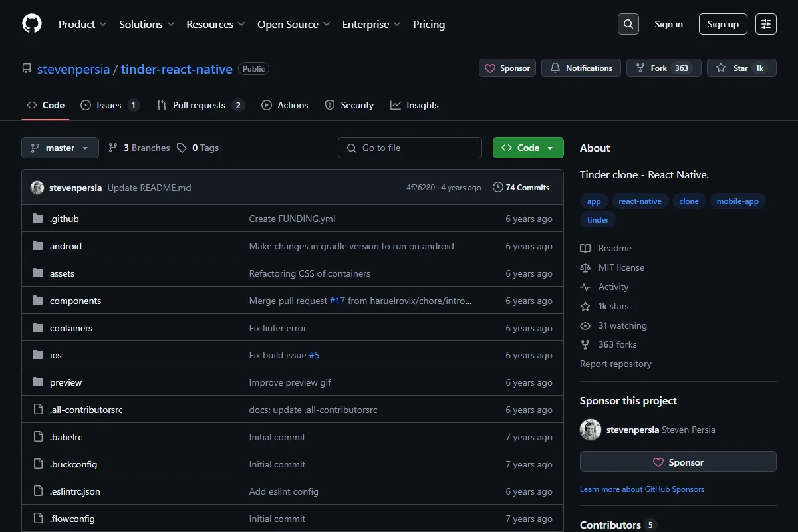Click the Go to file field
The width and height of the screenshot is (798, 532).
click(x=410, y=148)
